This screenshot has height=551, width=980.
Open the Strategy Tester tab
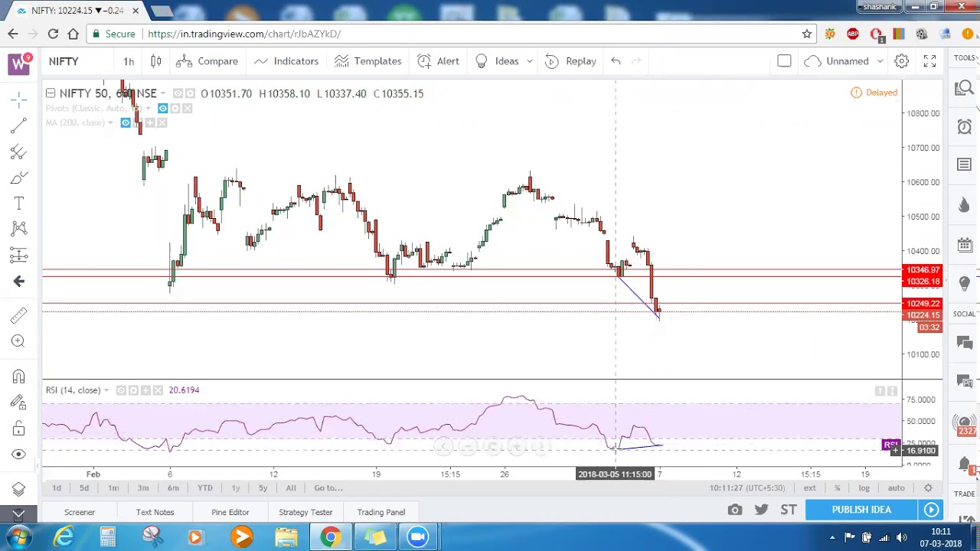click(305, 512)
